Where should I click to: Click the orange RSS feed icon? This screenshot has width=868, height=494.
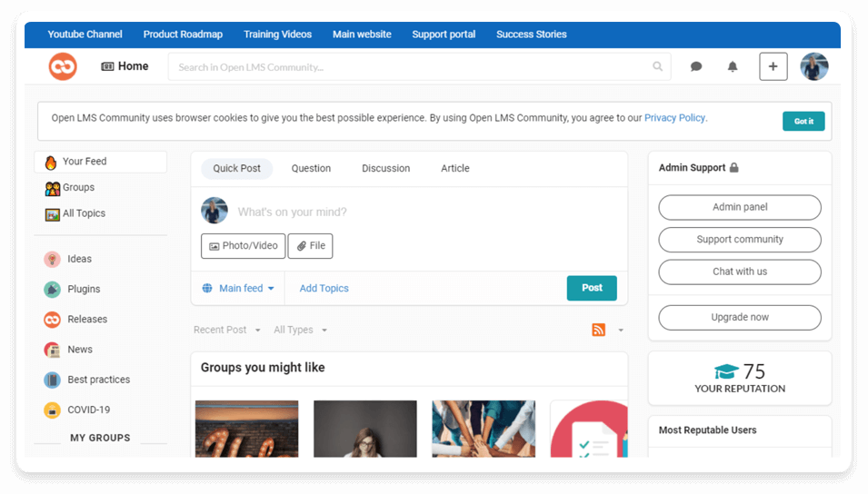click(598, 330)
